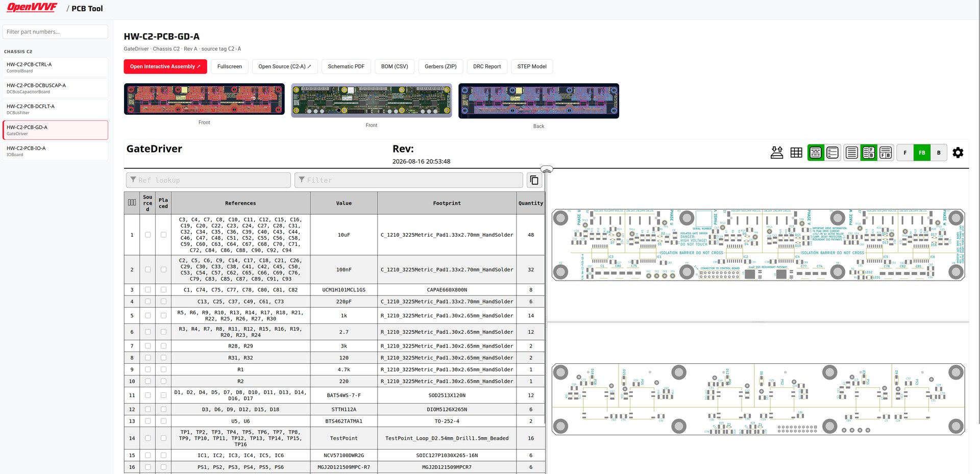
Task: Sort by Value column header
Action: click(344, 203)
